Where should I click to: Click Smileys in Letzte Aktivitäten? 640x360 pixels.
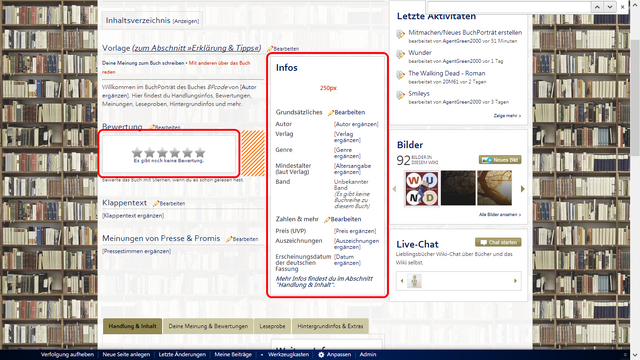click(419, 93)
